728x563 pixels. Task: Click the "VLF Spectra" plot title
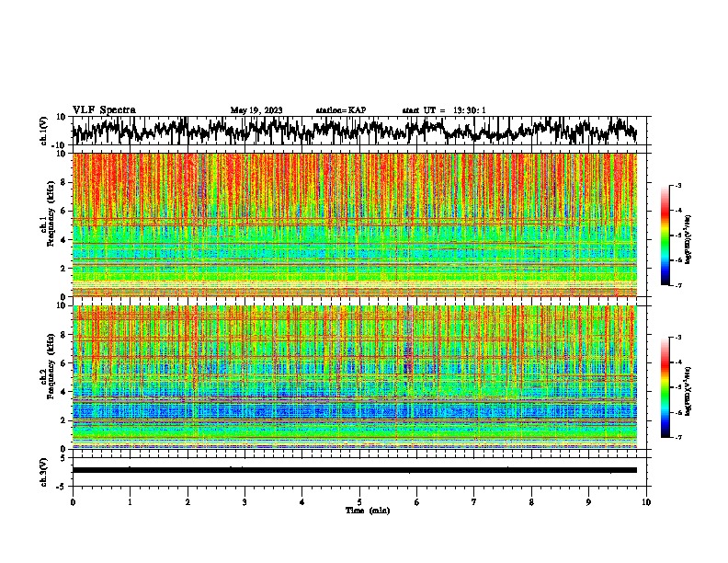coord(104,110)
